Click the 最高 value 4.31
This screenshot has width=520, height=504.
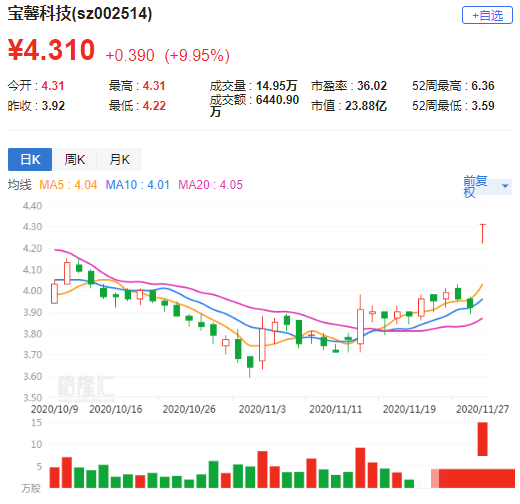(154, 86)
